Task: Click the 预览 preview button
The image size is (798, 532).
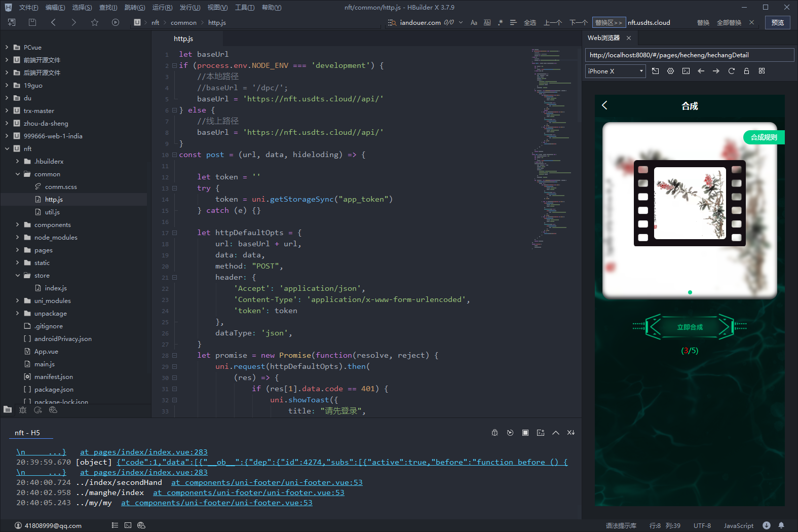Action: tap(777, 22)
